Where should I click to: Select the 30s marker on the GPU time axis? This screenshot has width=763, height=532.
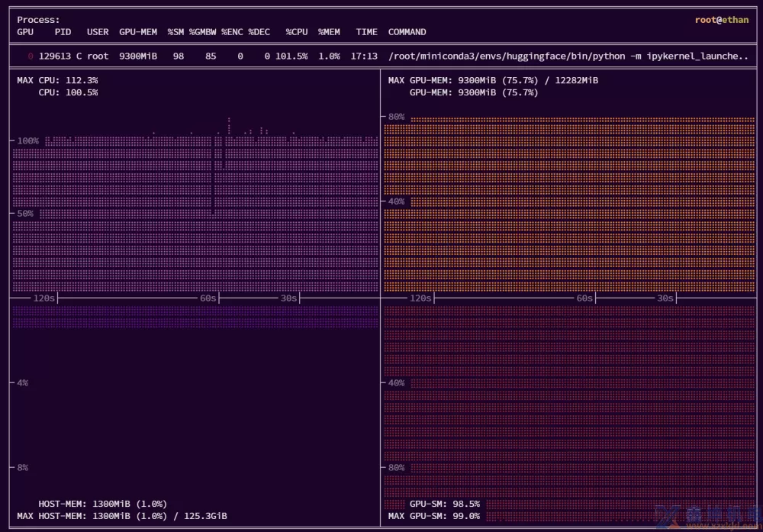click(665, 298)
